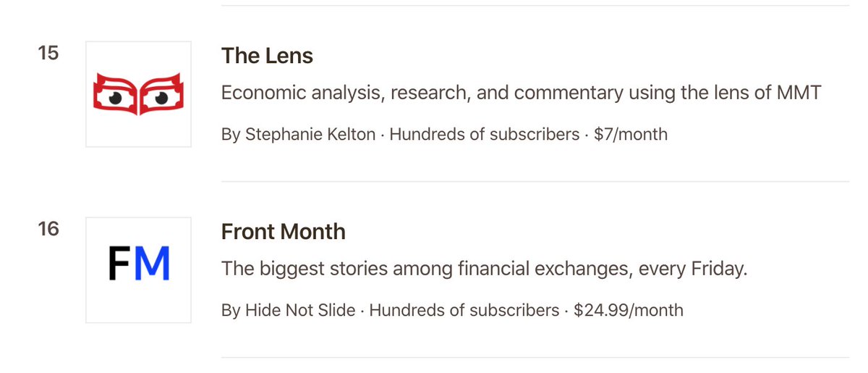
Task: Click the blue M letter in the FM logo
Action: (x=153, y=264)
